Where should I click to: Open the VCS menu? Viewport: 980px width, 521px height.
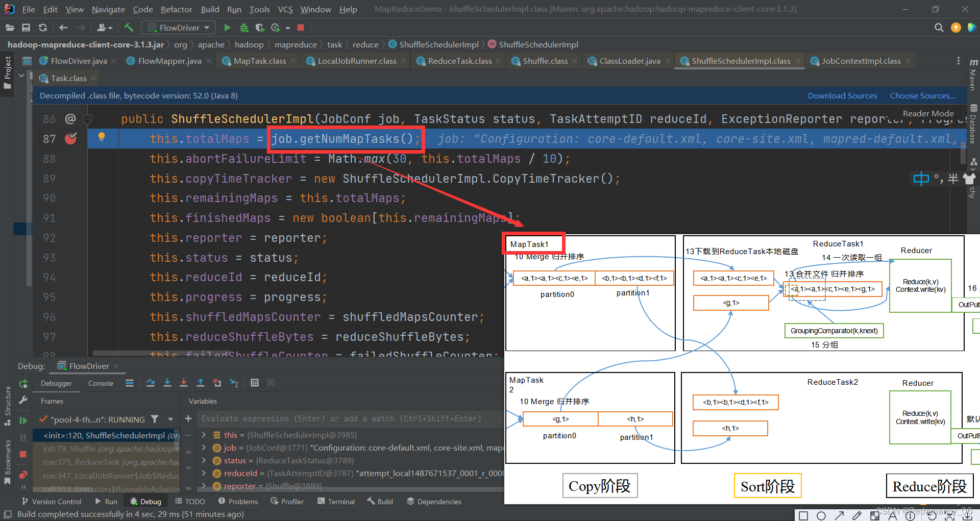[x=285, y=9]
